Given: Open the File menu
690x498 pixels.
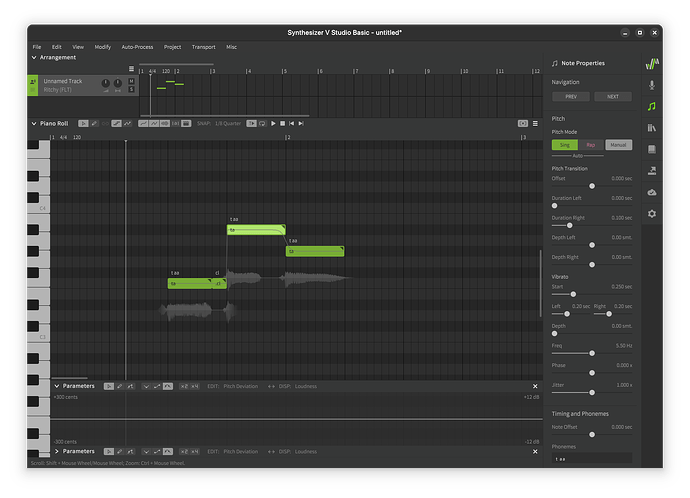Looking at the screenshot, I should tap(37, 47).
